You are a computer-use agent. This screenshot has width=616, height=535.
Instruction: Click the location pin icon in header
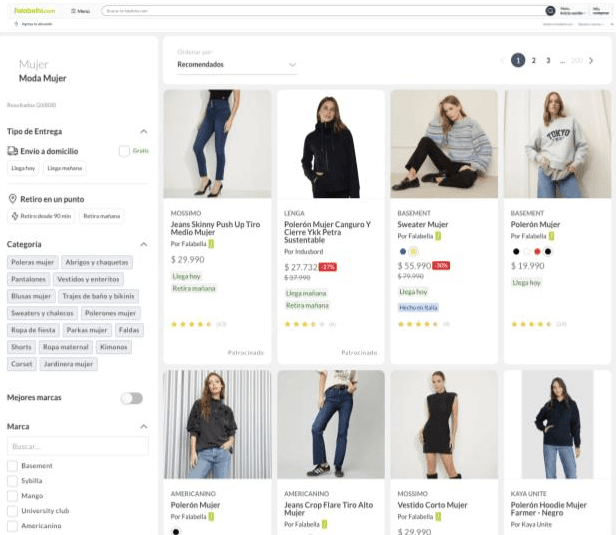[x=16, y=24]
